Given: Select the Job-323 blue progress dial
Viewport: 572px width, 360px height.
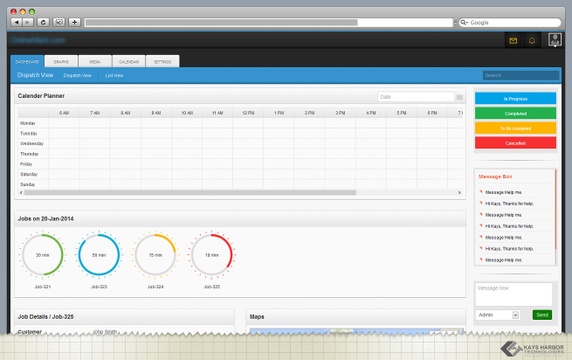Looking at the screenshot, I should [99, 255].
